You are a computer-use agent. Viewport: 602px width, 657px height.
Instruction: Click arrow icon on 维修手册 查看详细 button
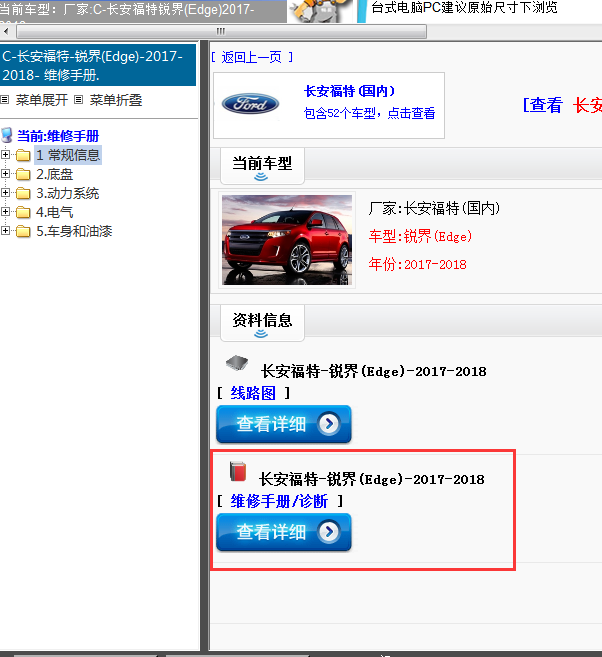coord(329,532)
